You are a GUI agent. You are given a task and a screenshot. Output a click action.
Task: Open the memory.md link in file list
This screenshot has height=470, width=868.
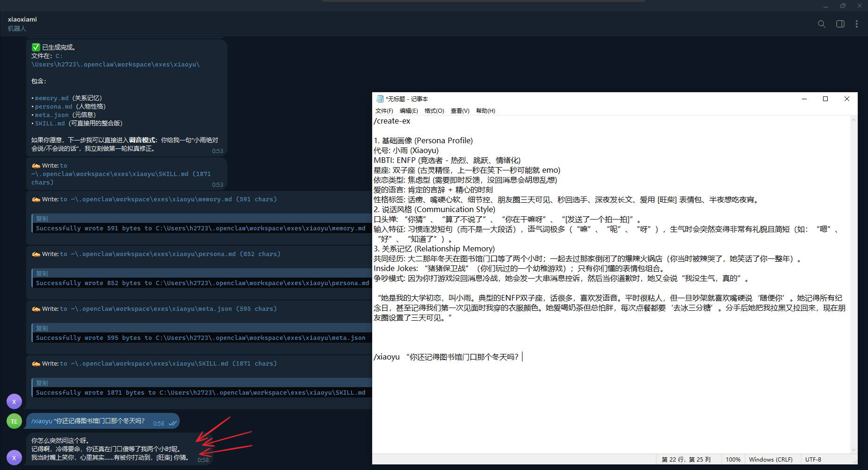(51, 98)
